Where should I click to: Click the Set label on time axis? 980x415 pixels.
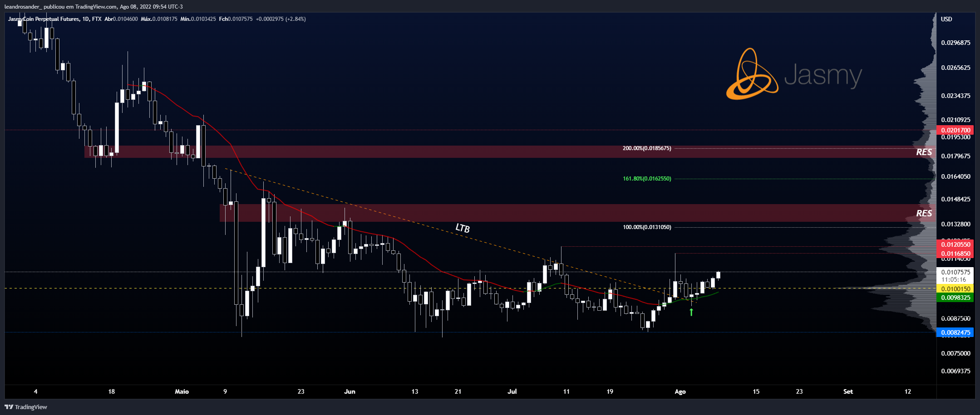click(x=848, y=391)
